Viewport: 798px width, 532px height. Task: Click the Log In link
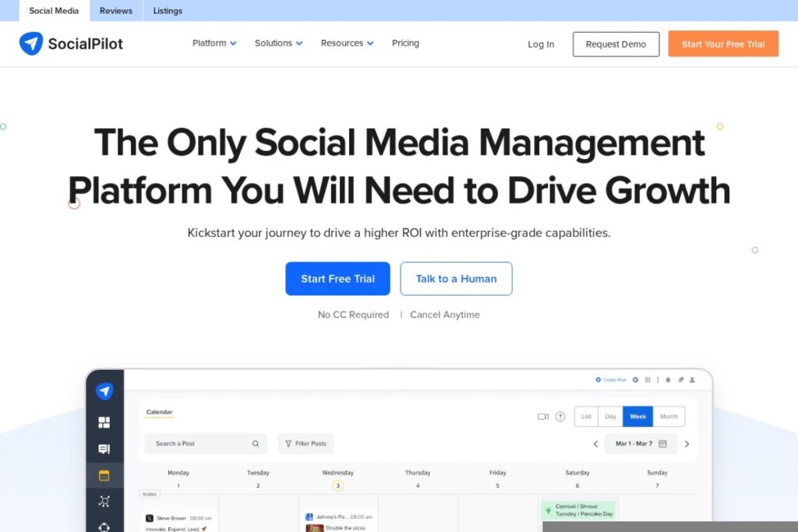tap(541, 44)
